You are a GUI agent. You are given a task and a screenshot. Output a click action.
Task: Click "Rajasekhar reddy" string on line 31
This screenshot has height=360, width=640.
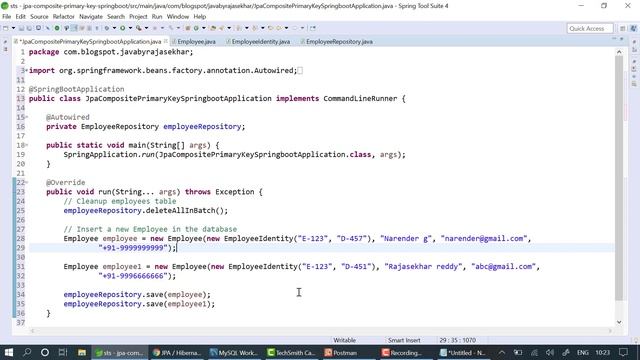[423, 267]
